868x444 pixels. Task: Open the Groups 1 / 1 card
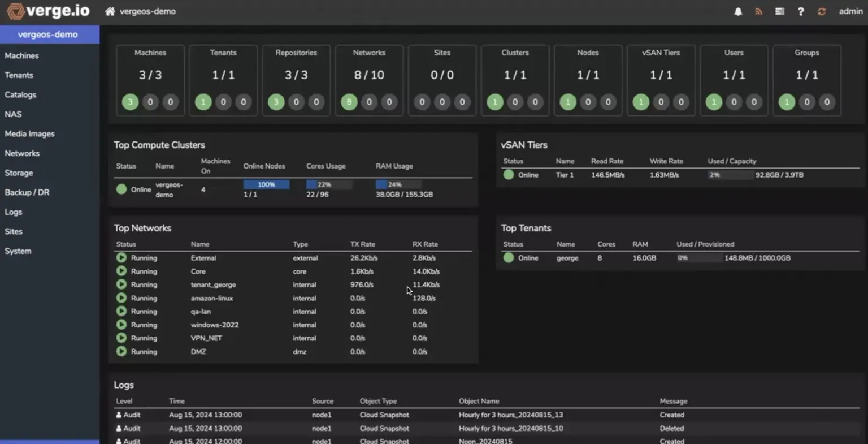point(806,80)
